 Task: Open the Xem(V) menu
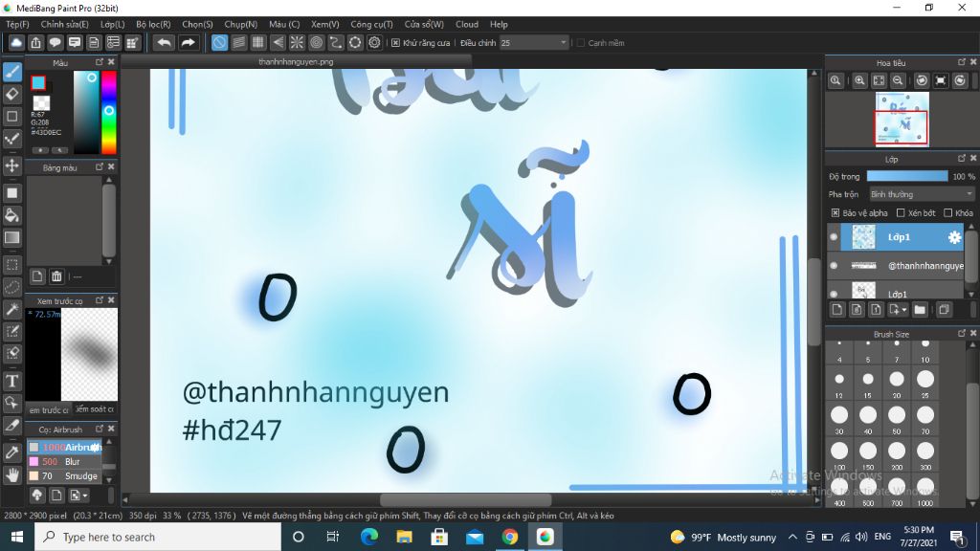coord(325,24)
